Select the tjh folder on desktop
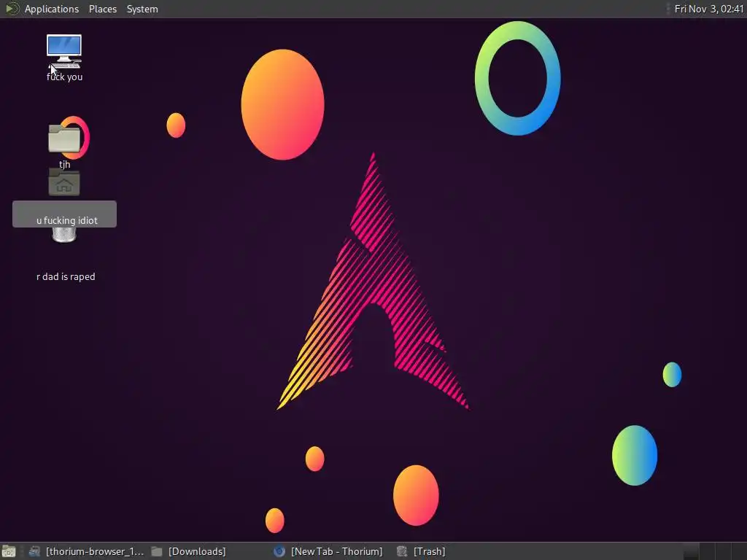The width and height of the screenshot is (747, 560). pos(64,138)
